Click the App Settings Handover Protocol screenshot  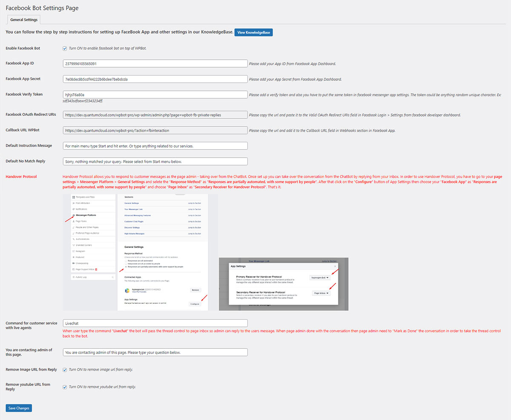pos(284,284)
